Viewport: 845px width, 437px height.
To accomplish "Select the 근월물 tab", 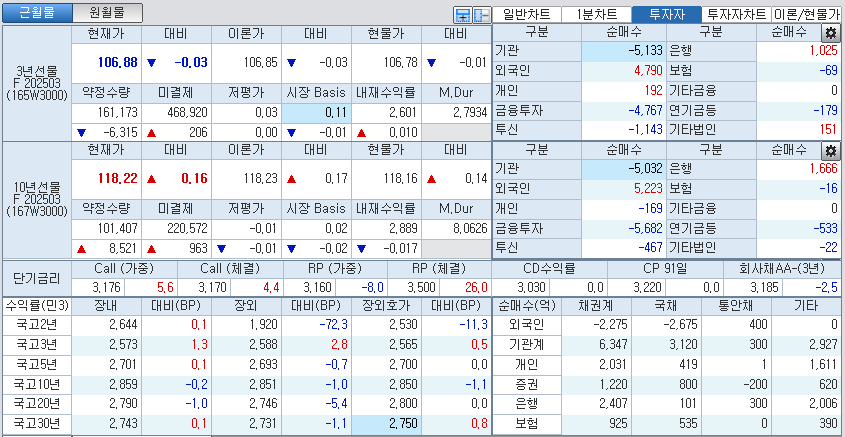I will 37,13.
